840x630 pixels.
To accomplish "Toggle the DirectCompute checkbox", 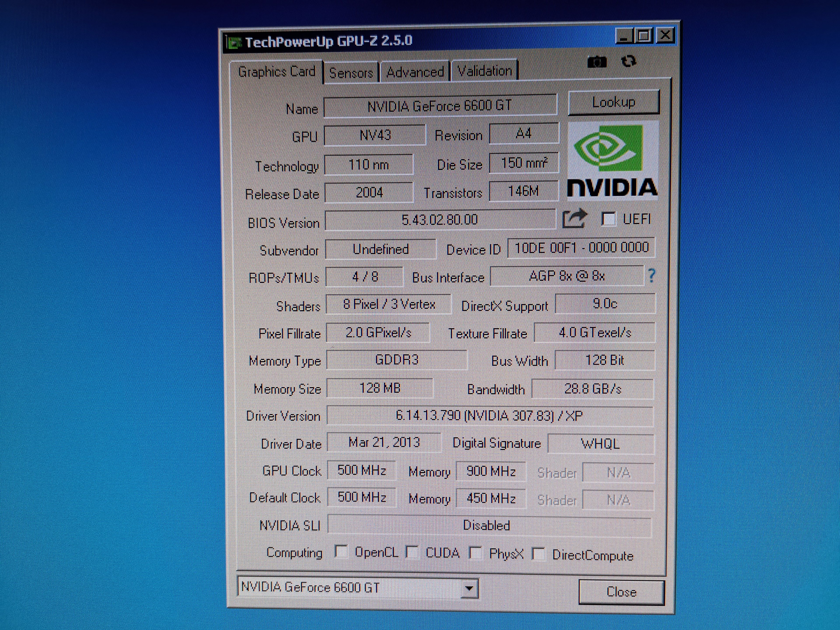I will (539, 553).
